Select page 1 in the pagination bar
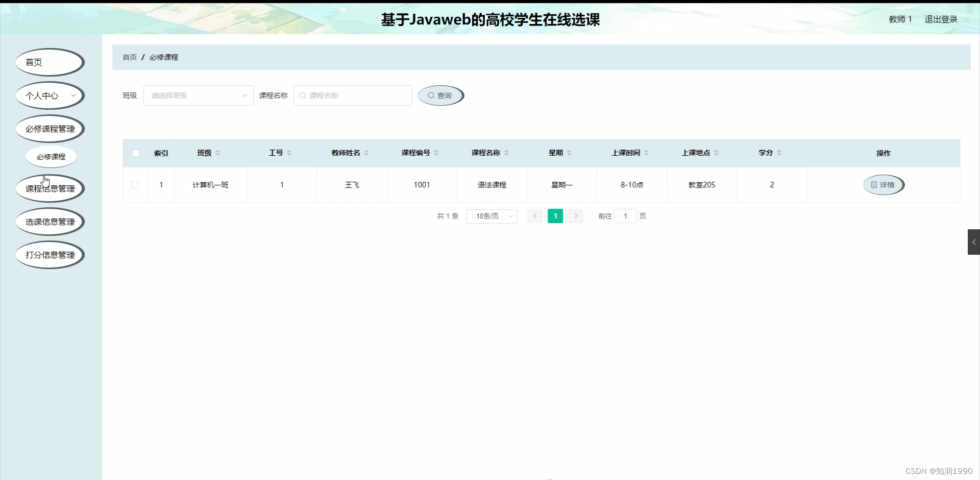Viewport: 980px width, 480px height. 555,216
